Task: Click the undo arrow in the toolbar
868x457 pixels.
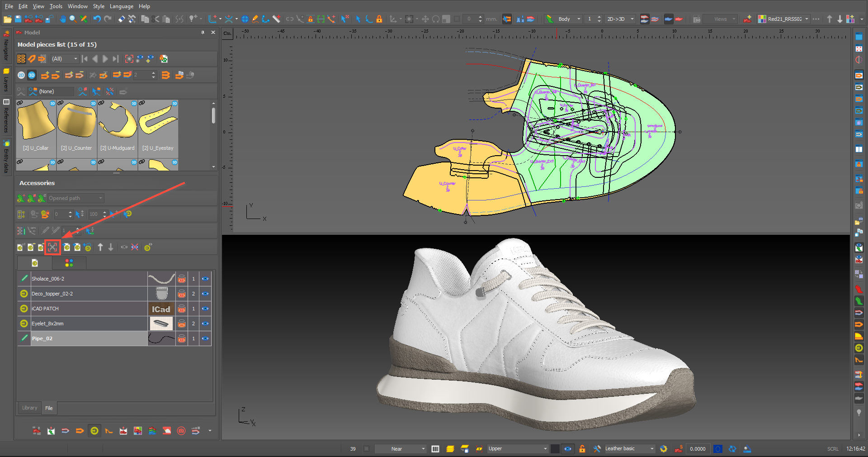Action: click(97, 19)
